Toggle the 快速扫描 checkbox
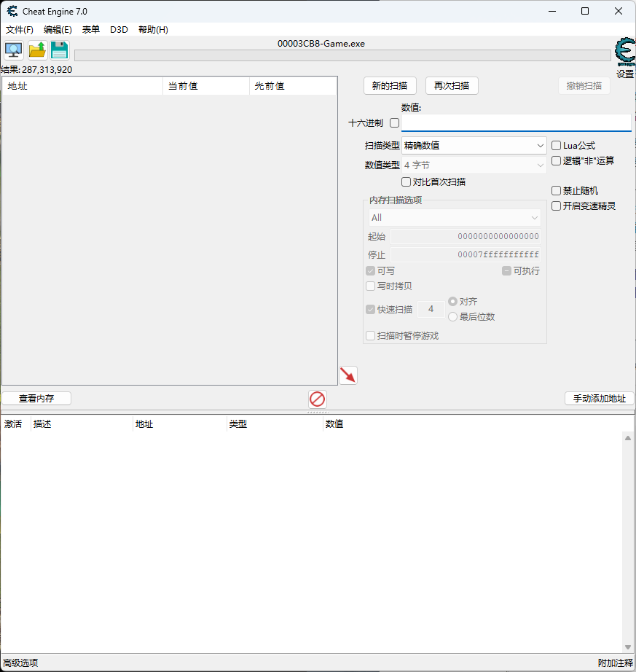This screenshot has height=672, width=636. (x=371, y=310)
